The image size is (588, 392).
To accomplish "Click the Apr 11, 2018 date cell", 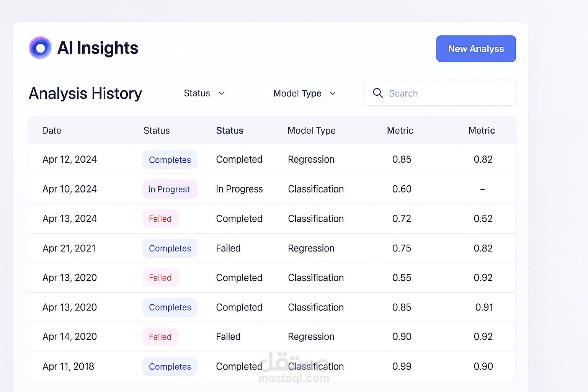I will (69, 366).
